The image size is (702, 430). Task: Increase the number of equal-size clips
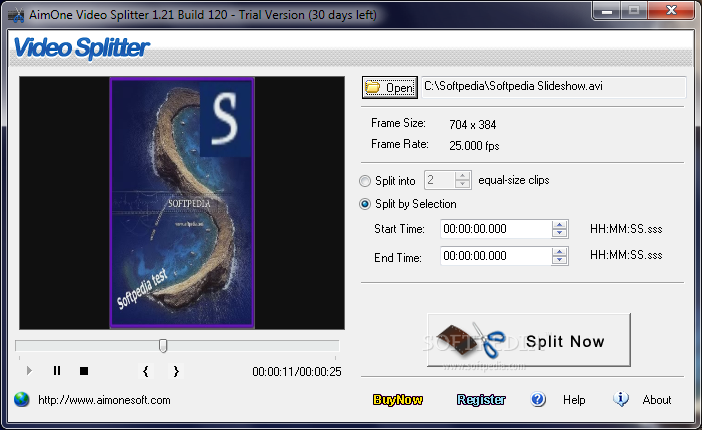click(462, 176)
